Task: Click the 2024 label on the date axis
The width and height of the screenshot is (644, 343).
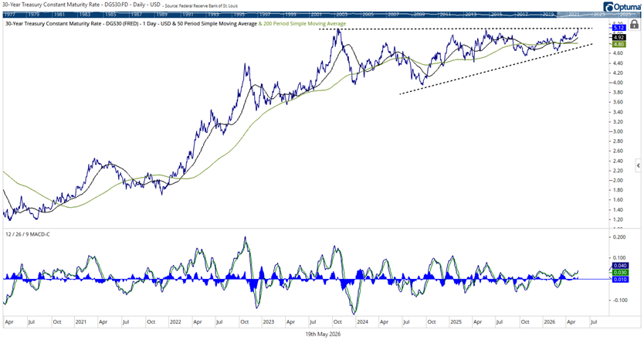Action: [362, 322]
